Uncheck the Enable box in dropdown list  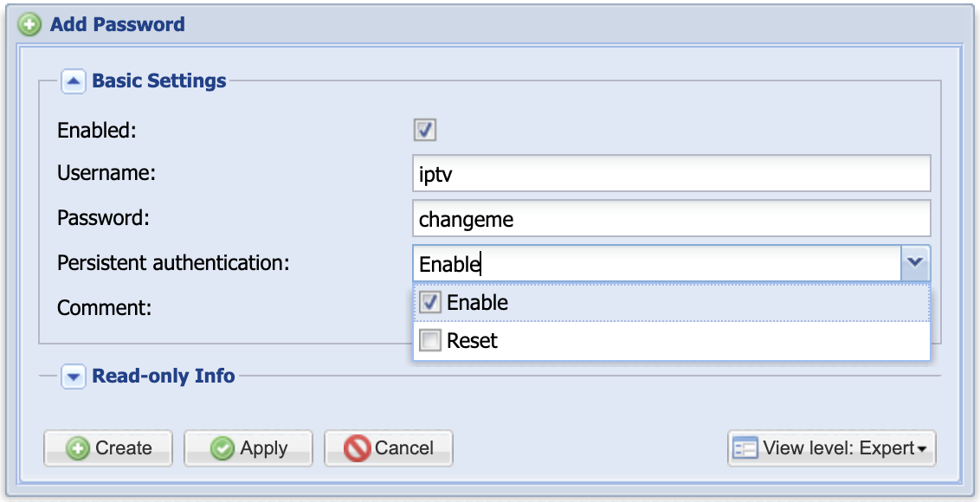pyautogui.click(x=430, y=303)
